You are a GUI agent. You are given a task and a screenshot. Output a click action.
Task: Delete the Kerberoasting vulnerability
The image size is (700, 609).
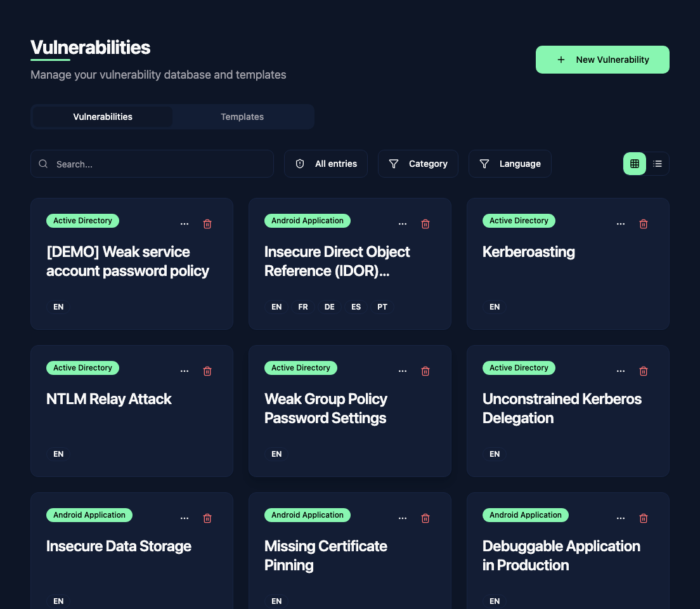644,224
